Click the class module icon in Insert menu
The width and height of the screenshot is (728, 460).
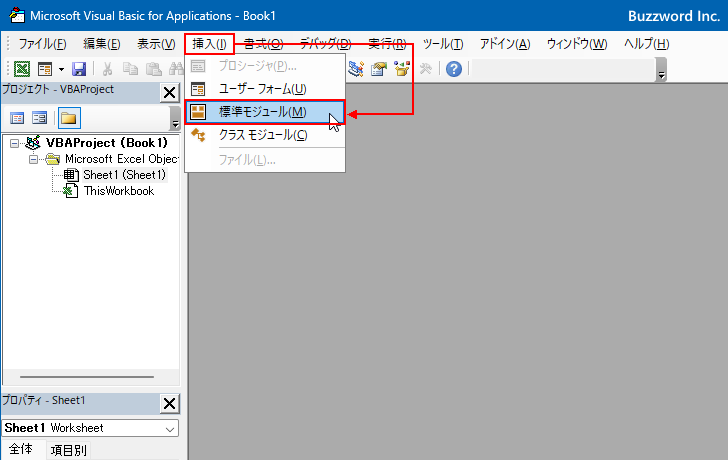[x=198, y=135]
